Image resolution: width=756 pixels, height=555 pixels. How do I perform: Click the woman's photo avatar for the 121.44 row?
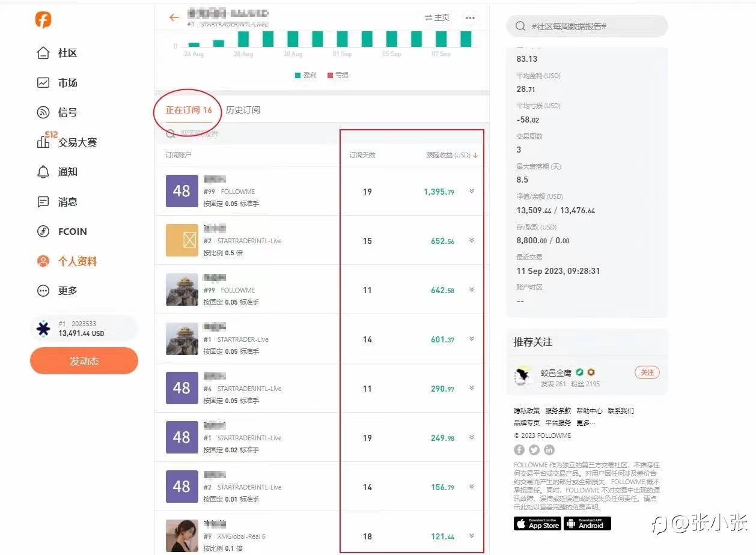[x=181, y=536]
